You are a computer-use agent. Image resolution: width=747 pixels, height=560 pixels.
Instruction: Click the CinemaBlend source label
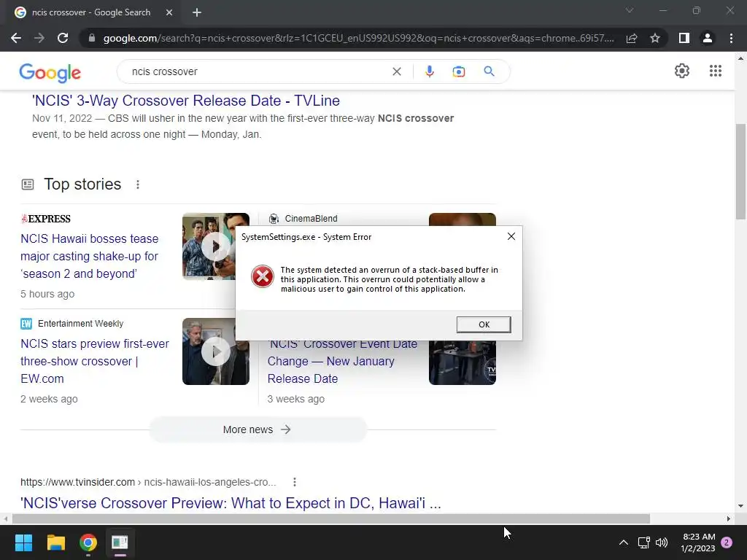click(311, 219)
